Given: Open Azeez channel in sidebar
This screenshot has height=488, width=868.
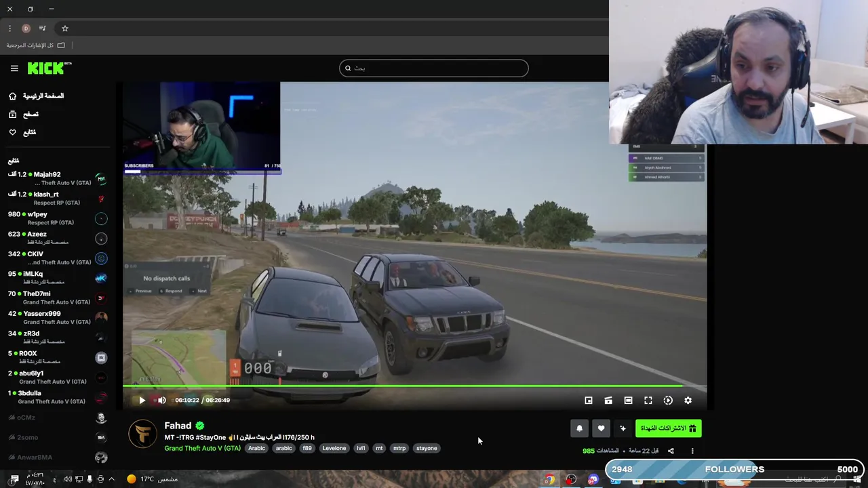Looking at the screenshot, I should pos(56,238).
